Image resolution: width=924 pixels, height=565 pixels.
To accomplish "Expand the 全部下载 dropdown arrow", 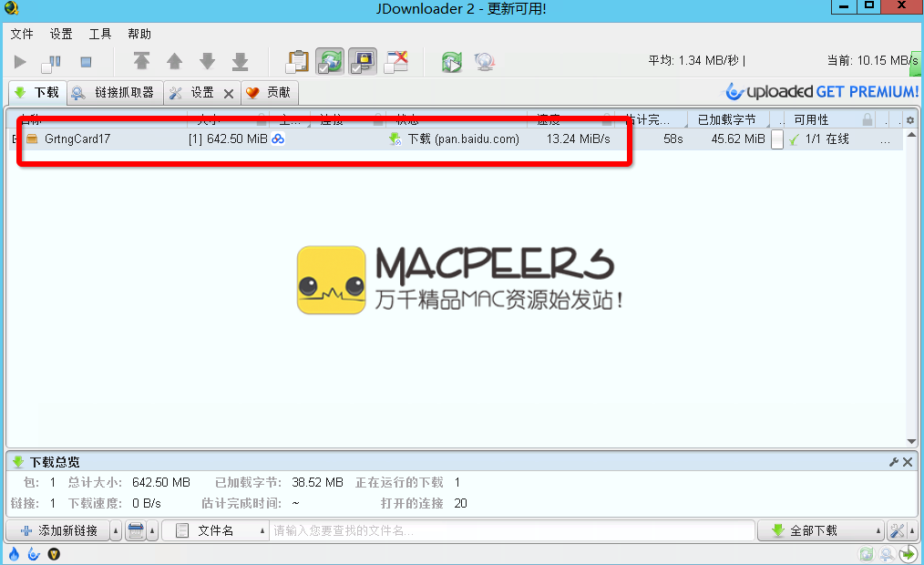I will (878, 531).
